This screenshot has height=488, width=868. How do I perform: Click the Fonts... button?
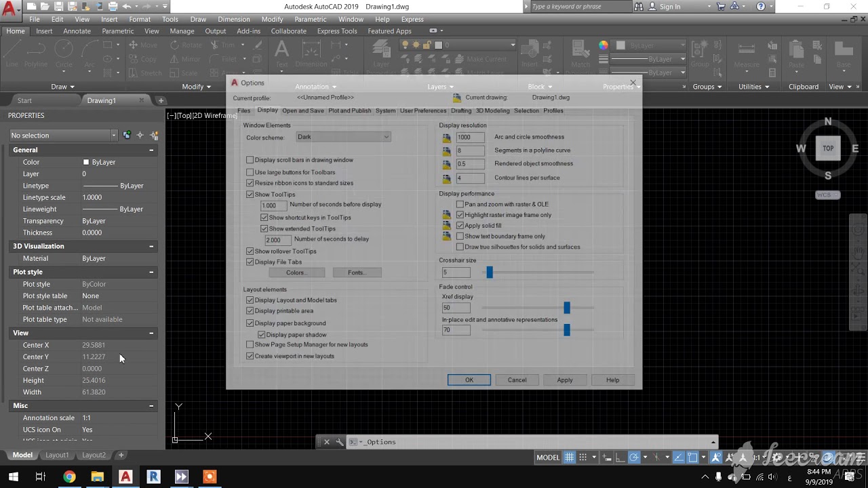point(357,272)
